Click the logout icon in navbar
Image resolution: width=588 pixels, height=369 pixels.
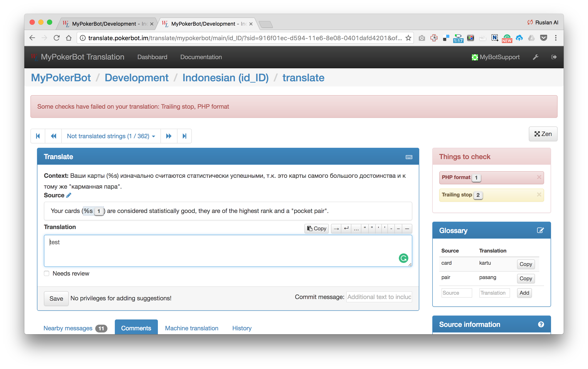[x=554, y=57]
